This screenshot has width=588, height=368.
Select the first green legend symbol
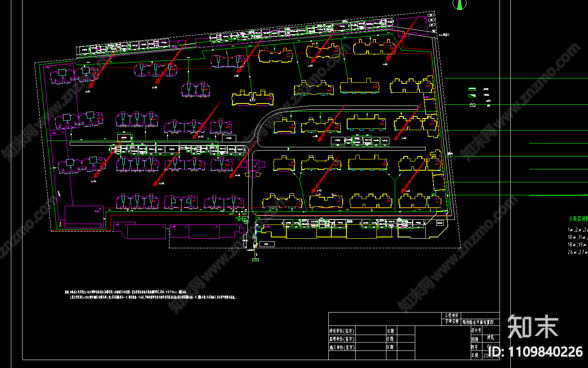pos(472,89)
